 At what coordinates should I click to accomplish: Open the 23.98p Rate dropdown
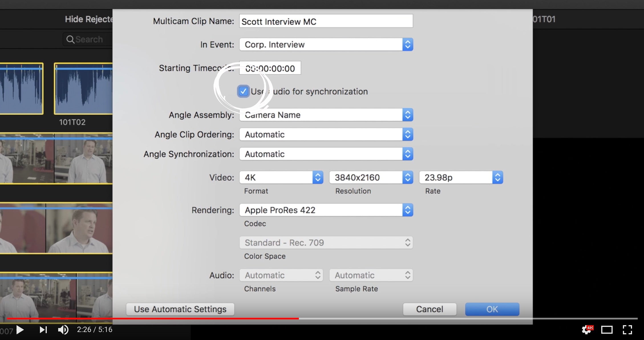point(461,177)
